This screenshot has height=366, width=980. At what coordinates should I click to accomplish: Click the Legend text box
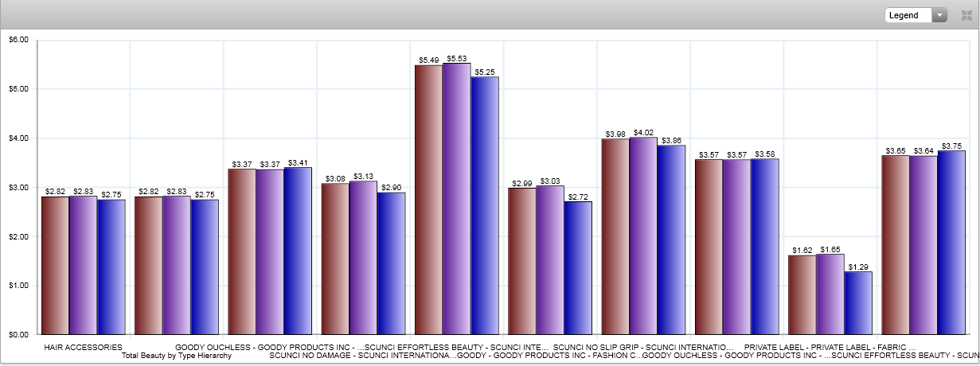(x=908, y=15)
